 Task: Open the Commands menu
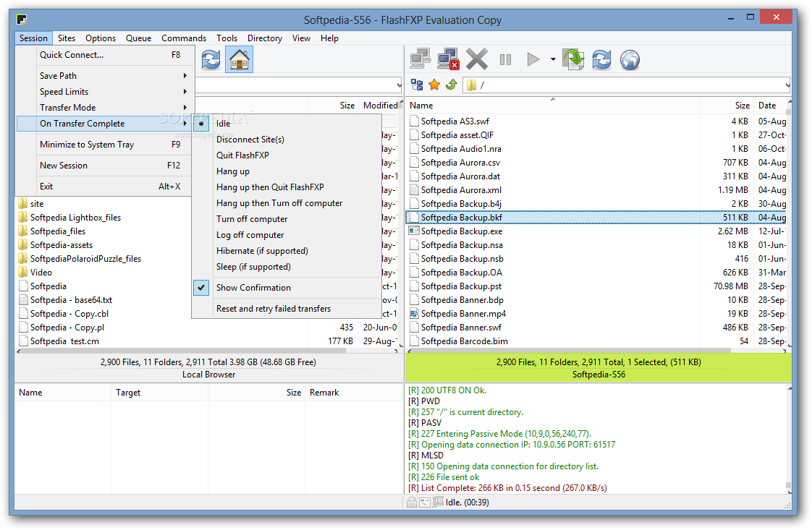[183, 38]
